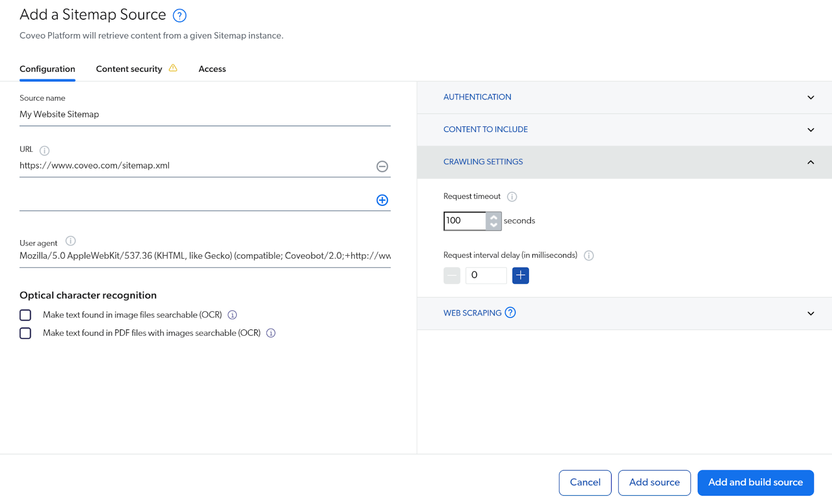
Task: Click the URL info icon
Action: [x=45, y=151]
